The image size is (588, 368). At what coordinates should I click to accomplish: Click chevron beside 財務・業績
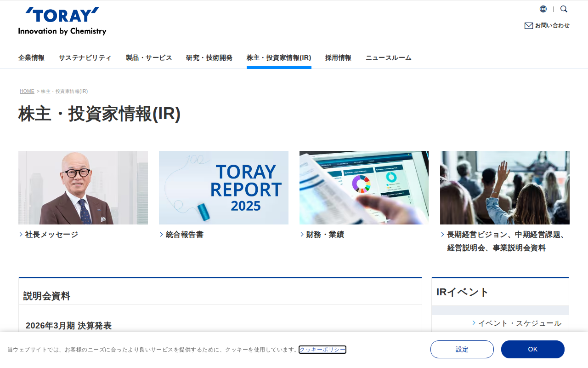coord(302,235)
